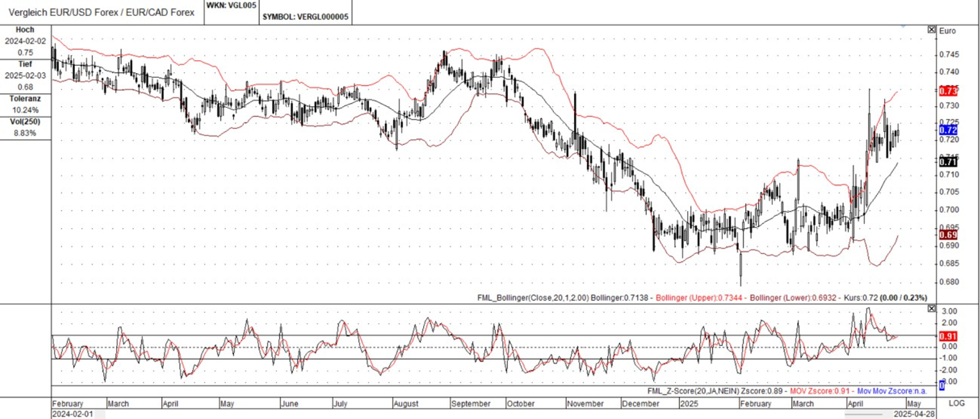This screenshot has height=419, width=980.
Task: Click the blue 0.72 price marker
Action: (x=948, y=131)
